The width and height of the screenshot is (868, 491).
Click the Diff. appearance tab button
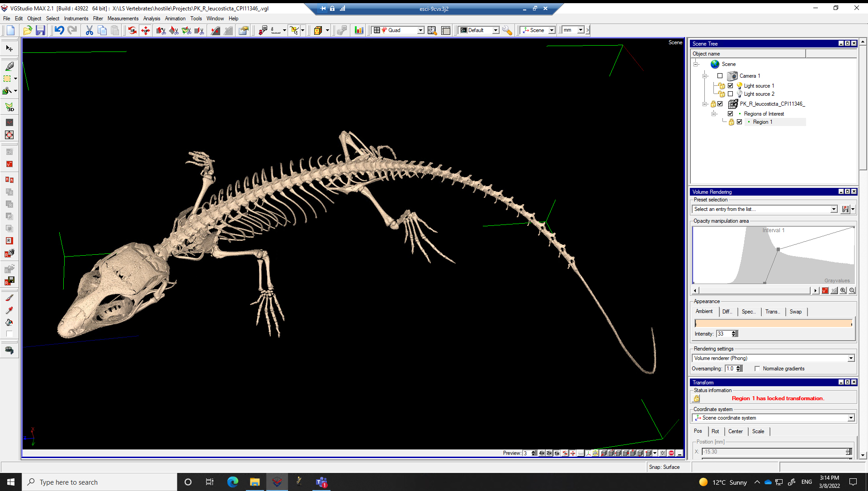pyautogui.click(x=726, y=312)
